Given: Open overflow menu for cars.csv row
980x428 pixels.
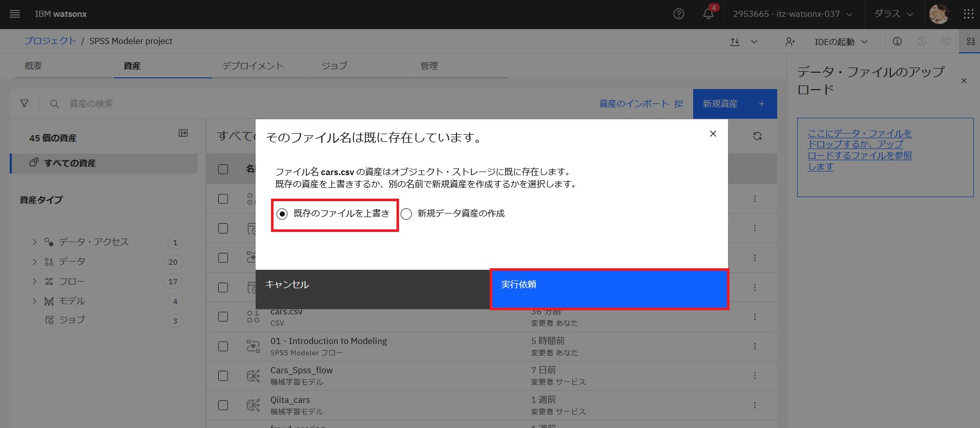Looking at the screenshot, I should 755,317.
